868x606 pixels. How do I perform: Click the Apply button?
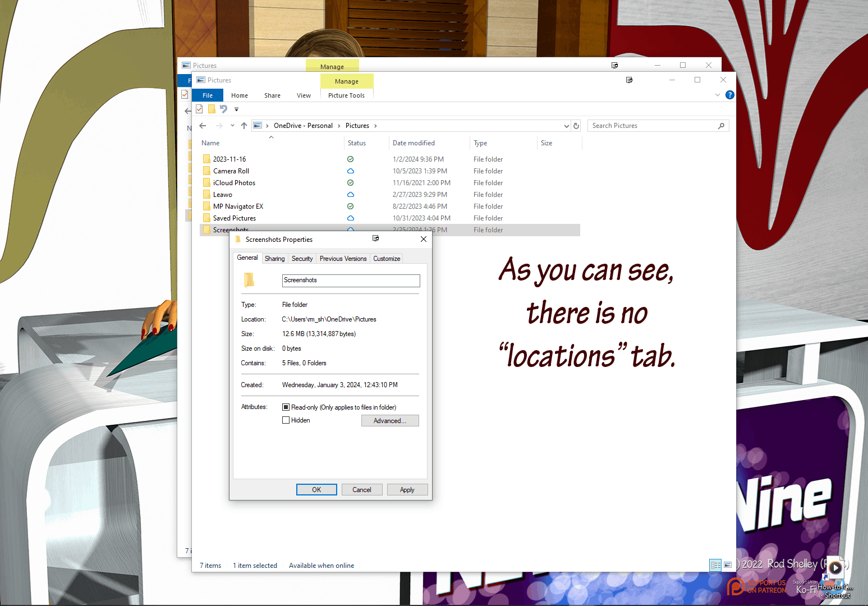click(407, 490)
